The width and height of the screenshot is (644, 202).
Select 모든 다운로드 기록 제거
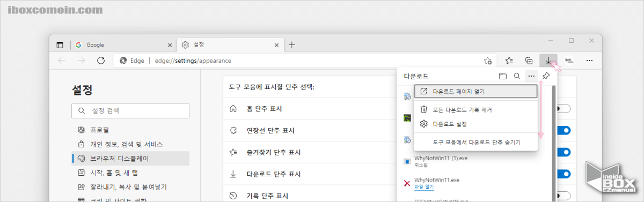click(476, 109)
